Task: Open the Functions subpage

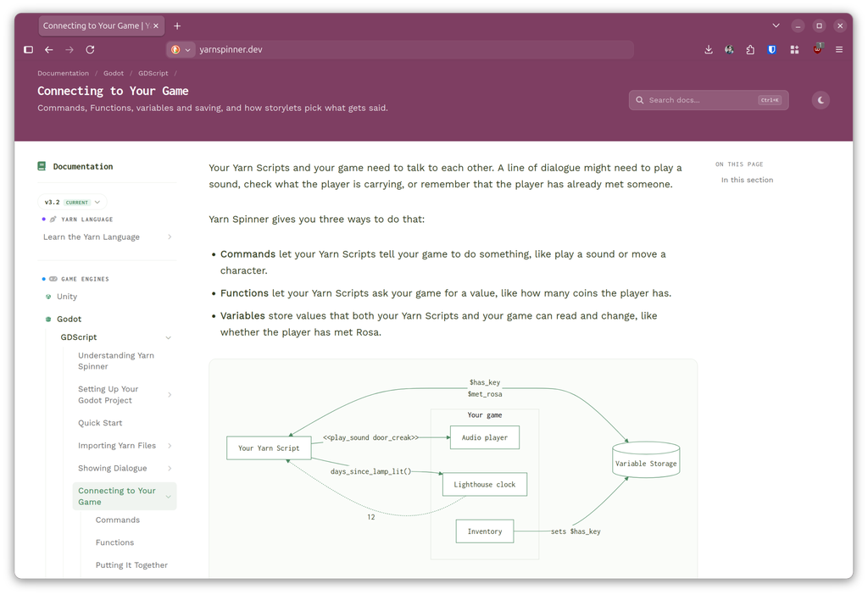Action: point(114,542)
